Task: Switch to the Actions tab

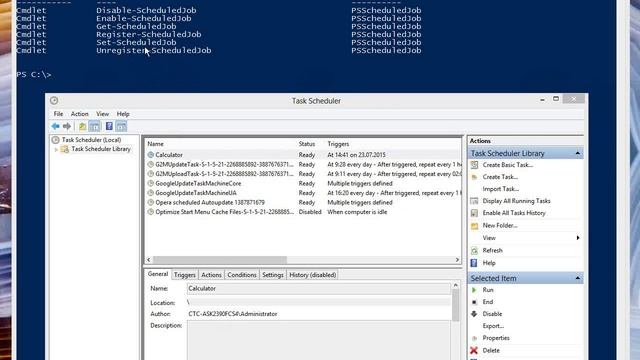Action: (x=211, y=275)
